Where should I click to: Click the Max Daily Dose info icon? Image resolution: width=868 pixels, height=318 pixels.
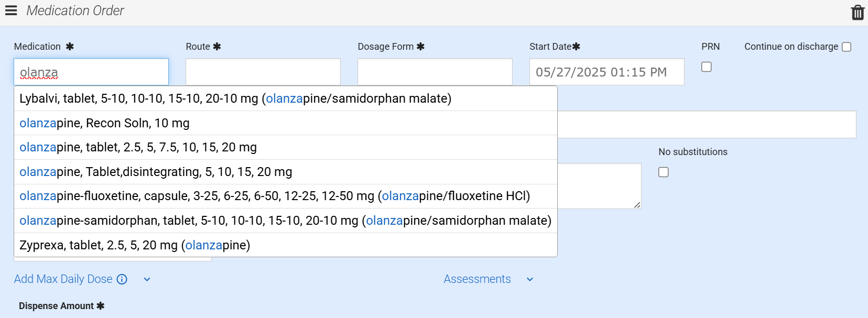[x=122, y=279]
